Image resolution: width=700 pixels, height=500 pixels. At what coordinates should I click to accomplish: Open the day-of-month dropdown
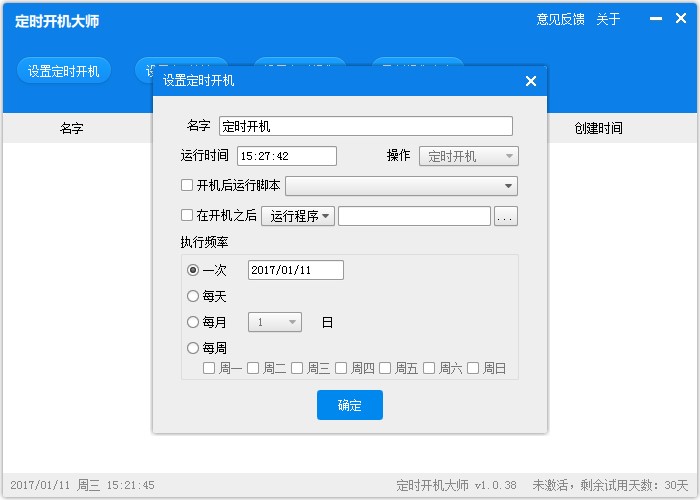click(275, 322)
